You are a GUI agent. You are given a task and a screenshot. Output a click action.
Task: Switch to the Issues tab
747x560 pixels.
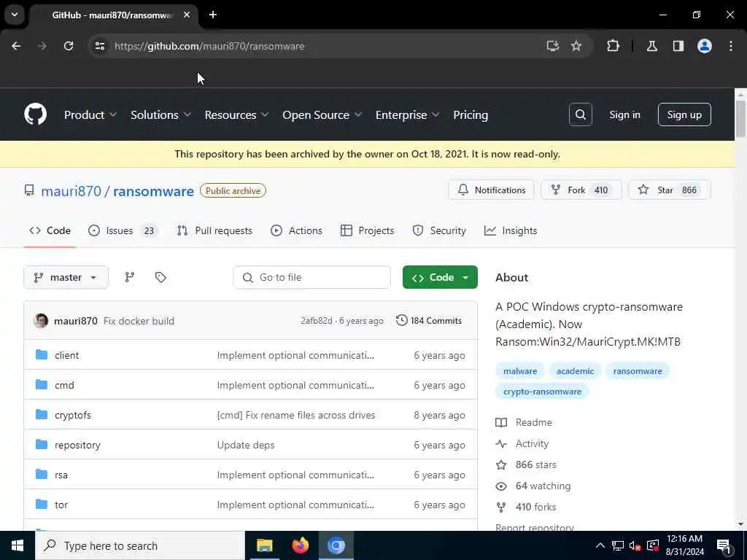[x=123, y=230]
